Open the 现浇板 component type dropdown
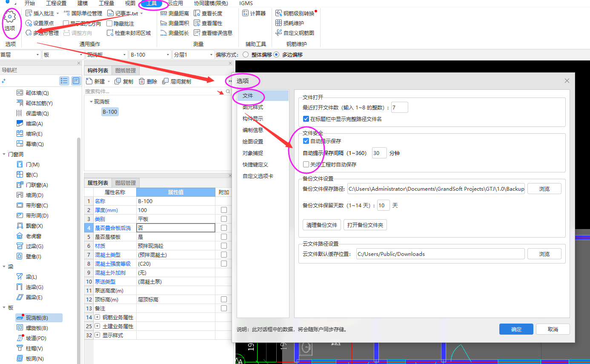The width and height of the screenshot is (590, 364). (106, 55)
